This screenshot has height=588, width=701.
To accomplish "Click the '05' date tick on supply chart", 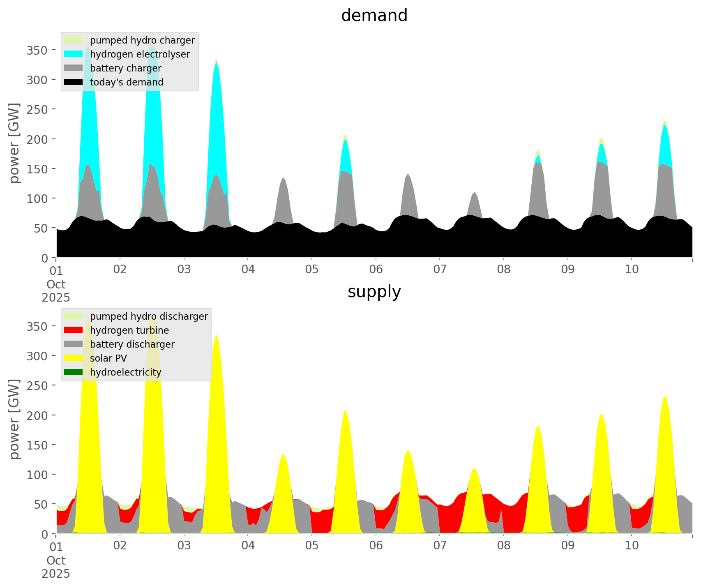I will point(312,546).
